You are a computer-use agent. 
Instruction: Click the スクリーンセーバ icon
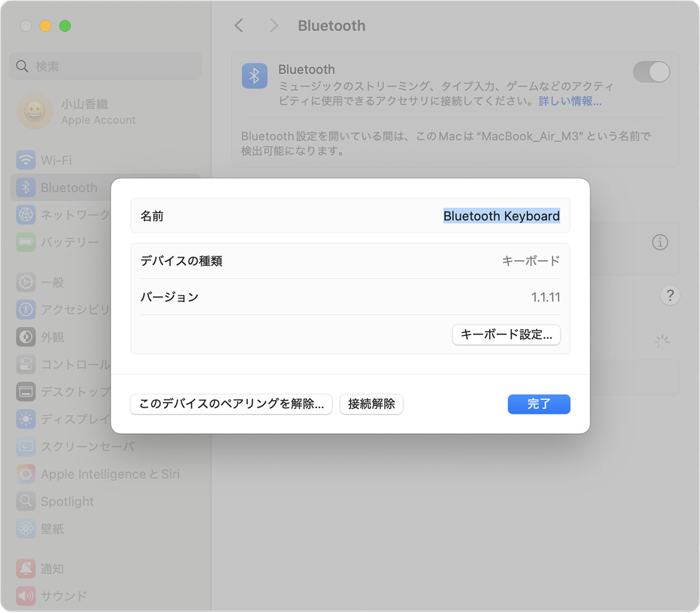click(26, 446)
